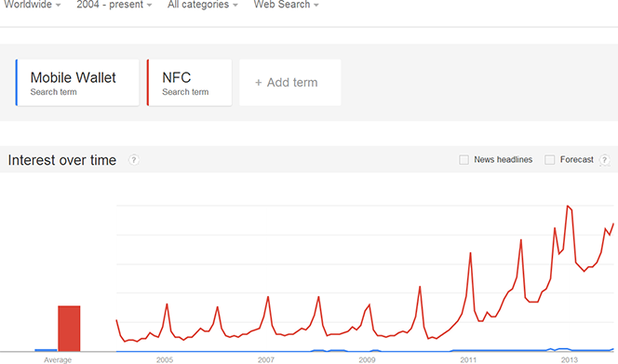618x364 pixels.
Task: Expand the 2004 - present date range dropdown
Action: [114, 5]
